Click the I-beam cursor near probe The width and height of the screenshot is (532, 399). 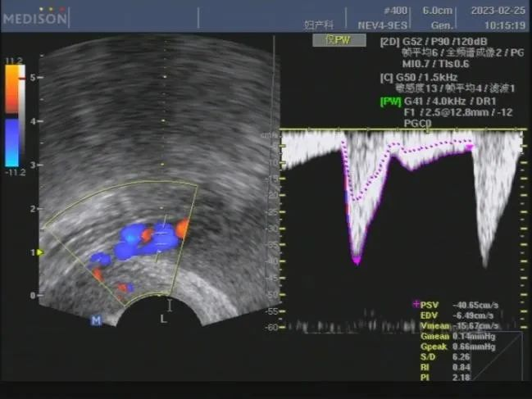tap(170, 306)
